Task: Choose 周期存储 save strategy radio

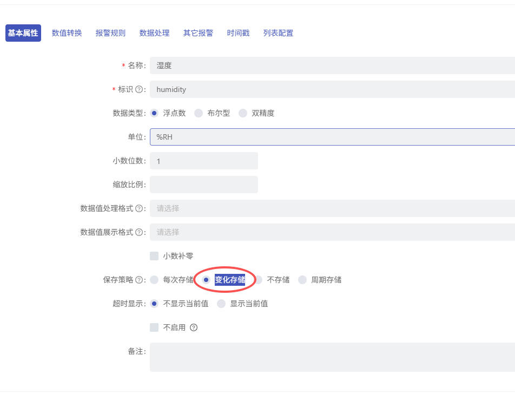Action: 302,280
